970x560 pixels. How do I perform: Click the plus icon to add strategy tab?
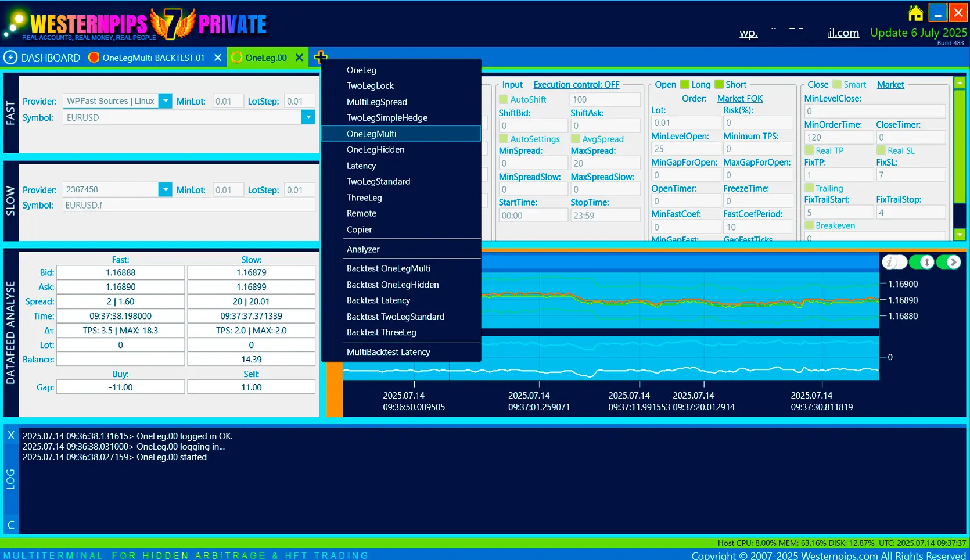click(x=321, y=57)
